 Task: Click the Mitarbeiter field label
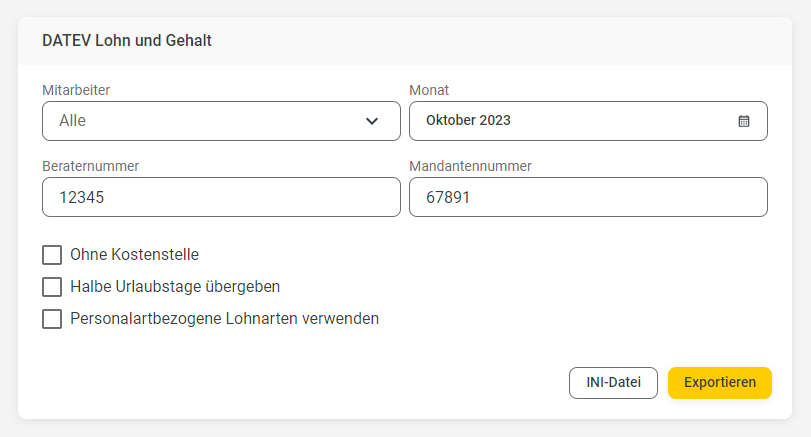click(x=76, y=90)
